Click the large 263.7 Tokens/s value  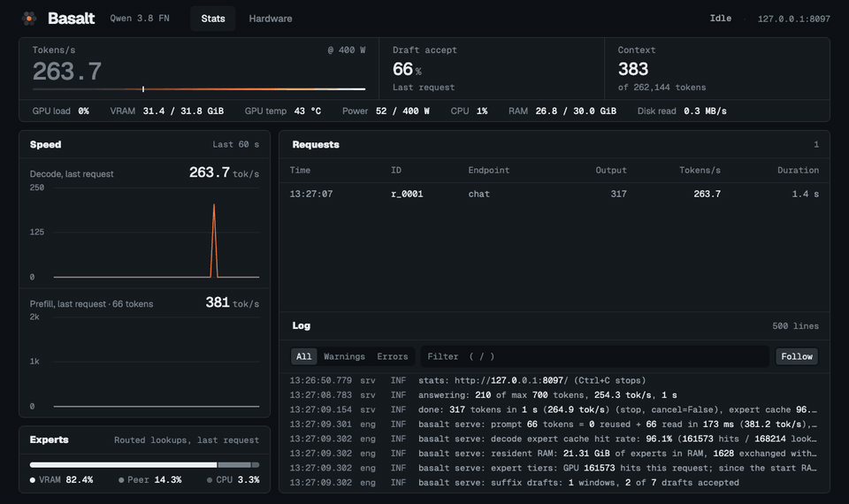coord(67,72)
